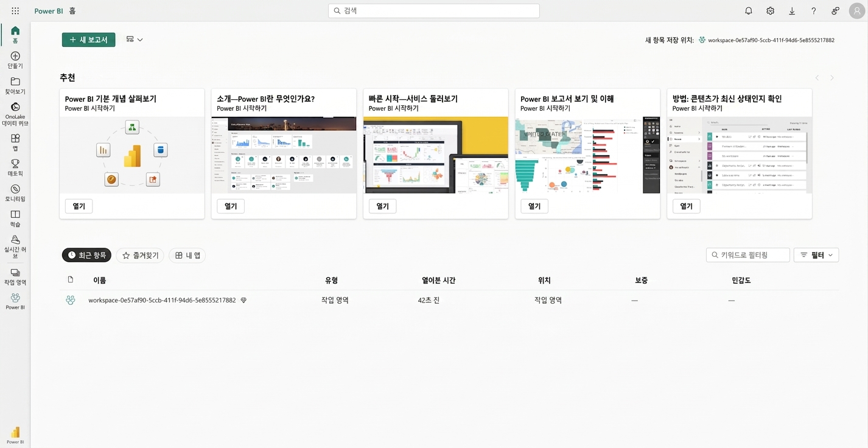Click the workspace save location link

[x=771, y=40]
